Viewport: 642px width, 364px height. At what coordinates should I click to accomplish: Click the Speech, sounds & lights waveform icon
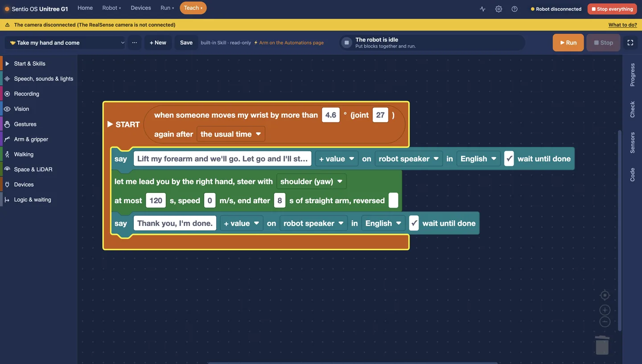click(x=7, y=79)
